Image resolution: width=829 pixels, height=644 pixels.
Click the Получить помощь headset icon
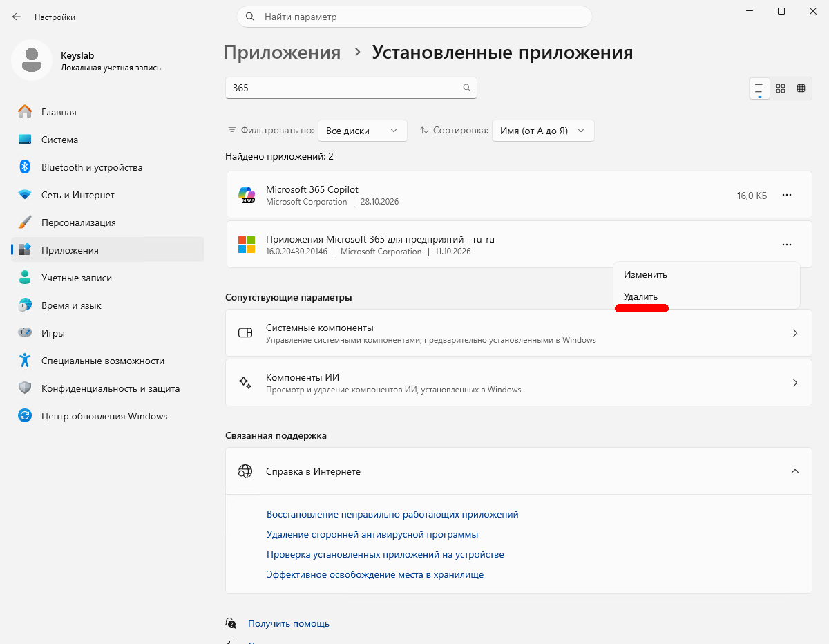[231, 623]
